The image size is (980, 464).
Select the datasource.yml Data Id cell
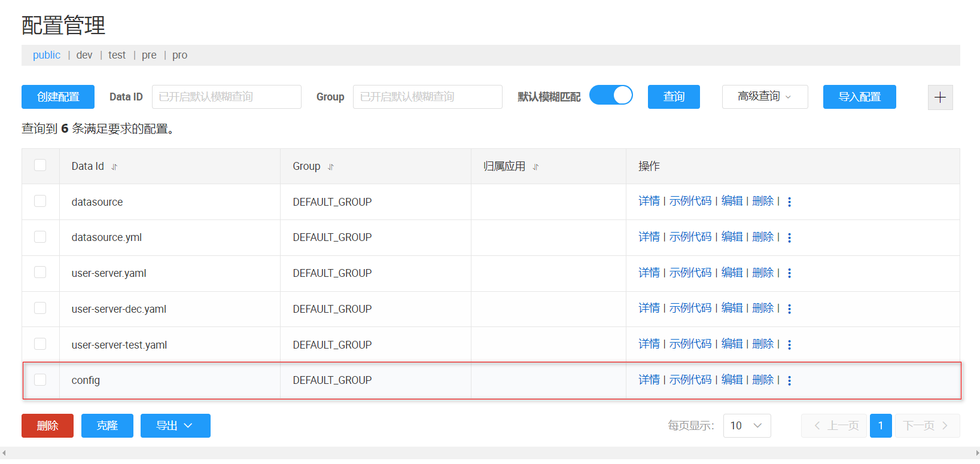[x=170, y=237]
